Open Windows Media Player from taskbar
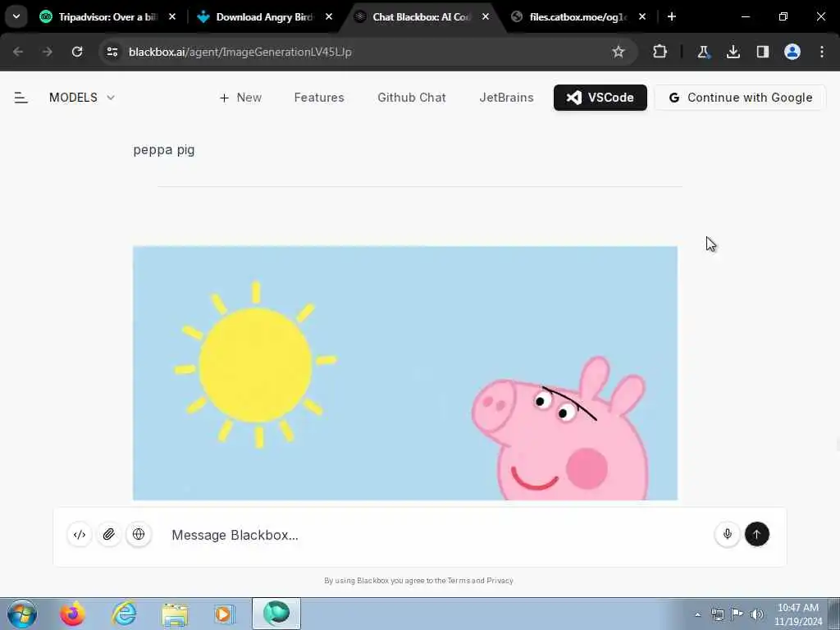Viewport: 840px width, 630px height. point(225,614)
